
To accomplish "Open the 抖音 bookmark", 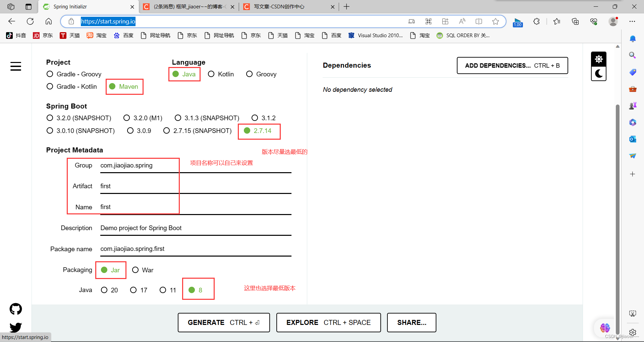I will point(16,36).
